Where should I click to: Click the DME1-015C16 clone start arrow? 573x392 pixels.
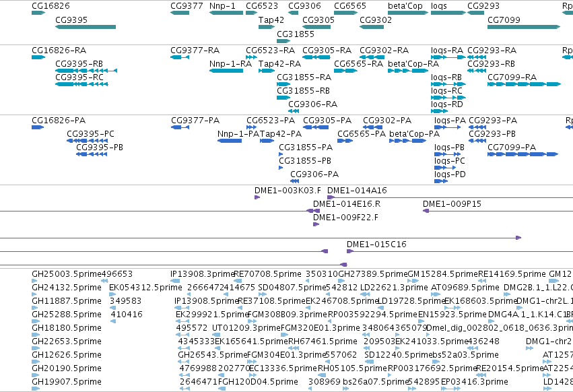350,251
